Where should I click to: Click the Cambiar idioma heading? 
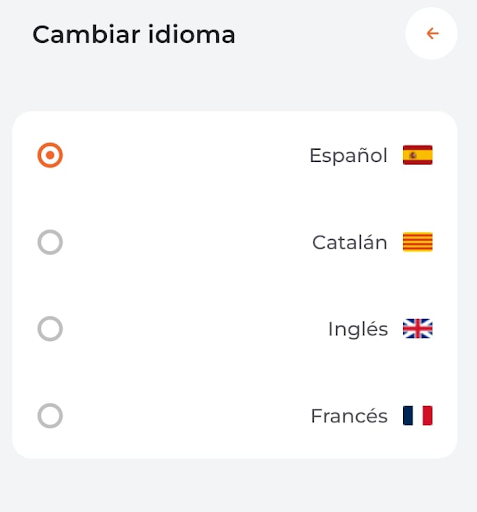[134, 34]
